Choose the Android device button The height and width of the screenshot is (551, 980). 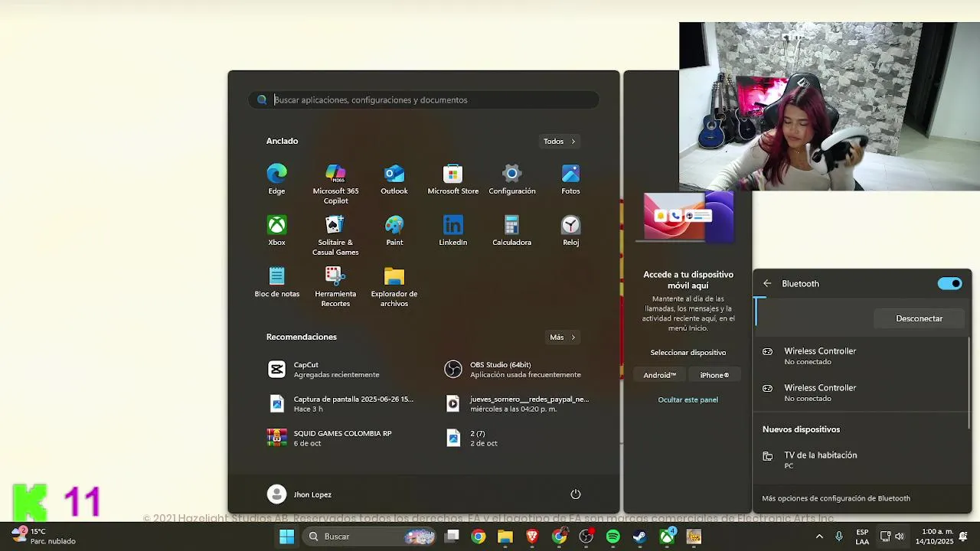660,375
